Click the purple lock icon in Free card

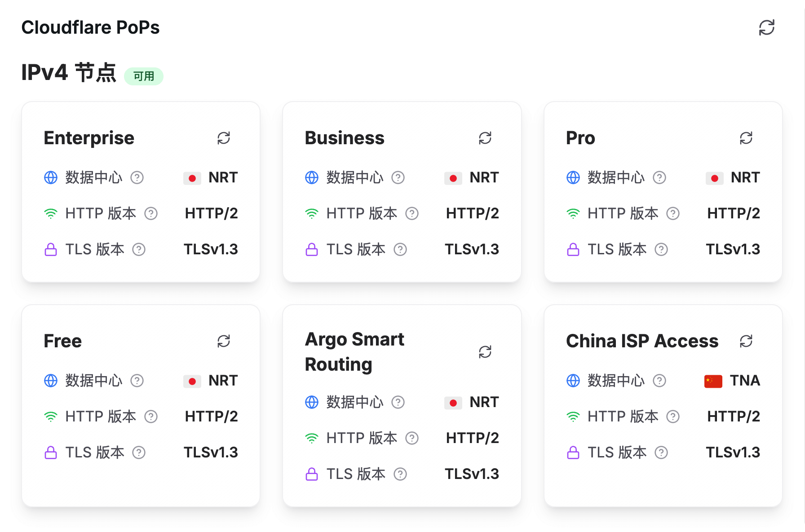click(51, 452)
